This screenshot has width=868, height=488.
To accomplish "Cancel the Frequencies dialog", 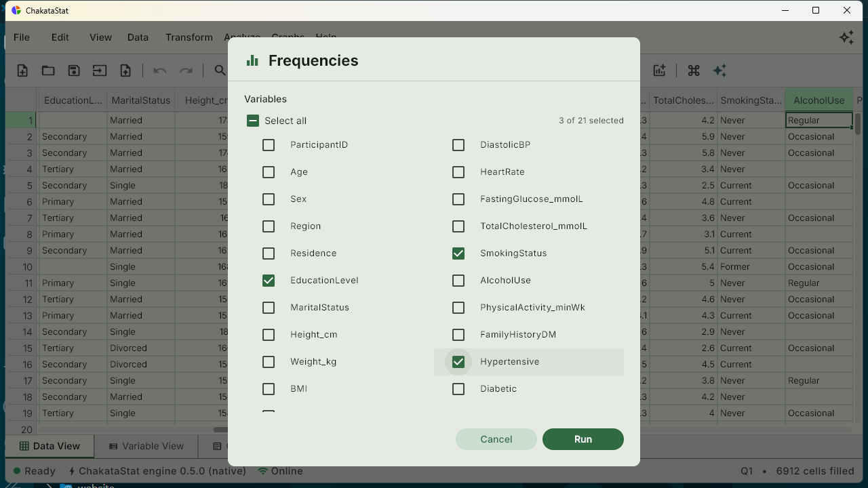I will [496, 439].
